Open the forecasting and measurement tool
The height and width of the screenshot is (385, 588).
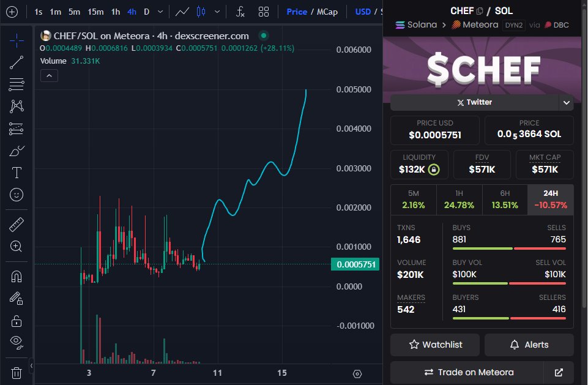17,129
